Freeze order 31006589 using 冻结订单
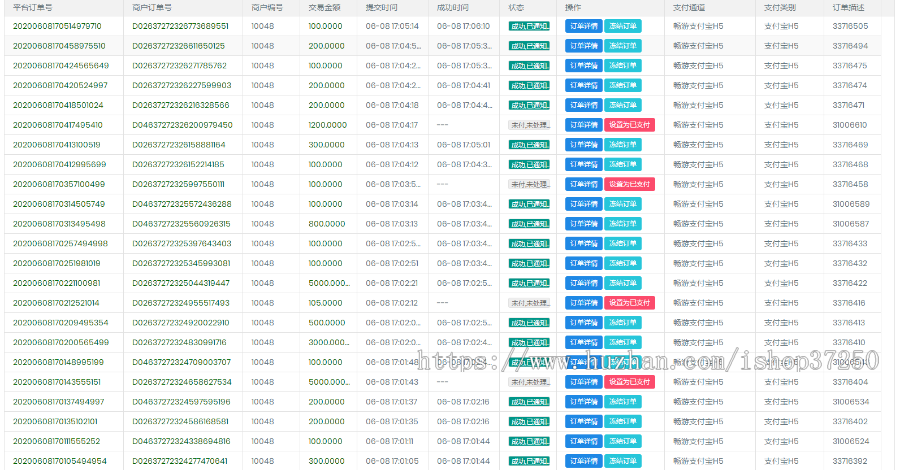Viewport: 900px width, 470px height. (x=622, y=204)
